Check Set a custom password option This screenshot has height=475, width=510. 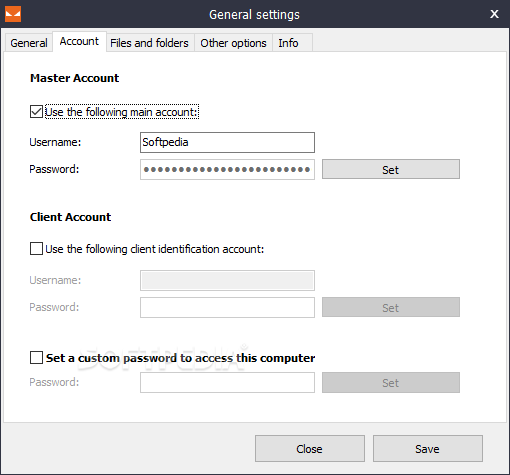[x=36, y=357]
